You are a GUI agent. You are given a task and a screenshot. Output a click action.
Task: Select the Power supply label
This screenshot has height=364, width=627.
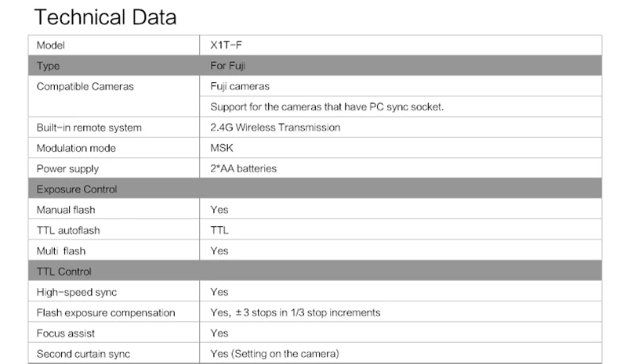(67, 168)
